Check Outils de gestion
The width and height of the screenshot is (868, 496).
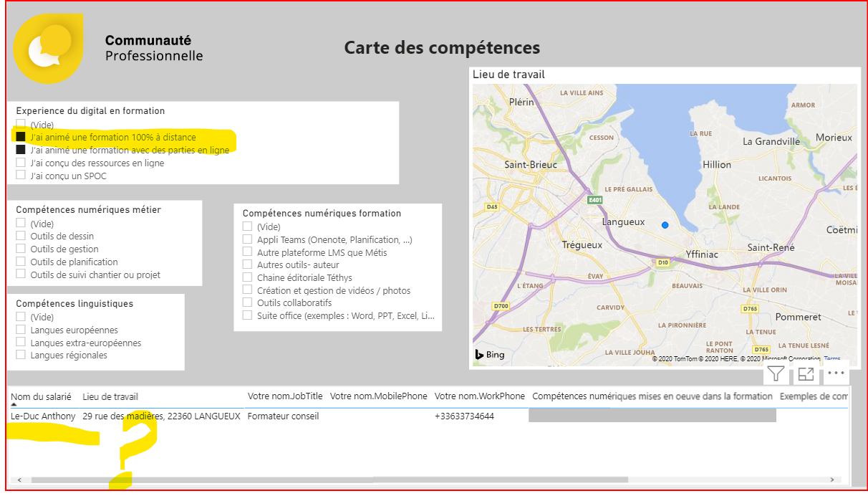point(21,249)
